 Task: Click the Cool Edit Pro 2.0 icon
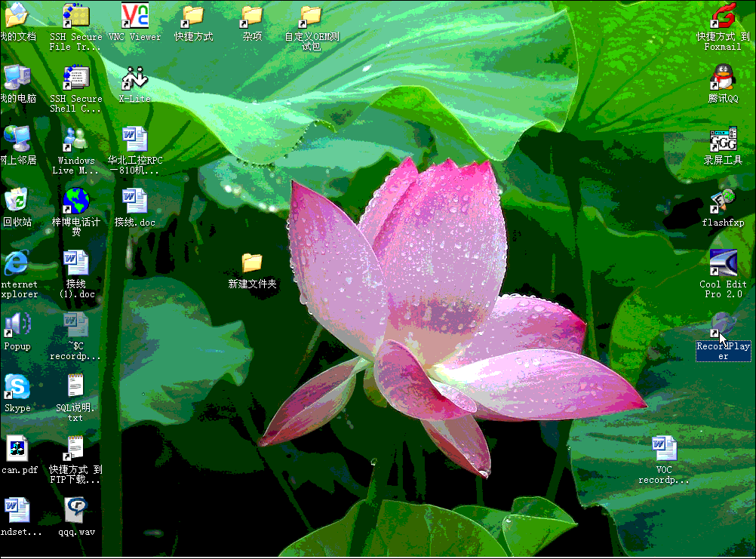tap(723, 264)
